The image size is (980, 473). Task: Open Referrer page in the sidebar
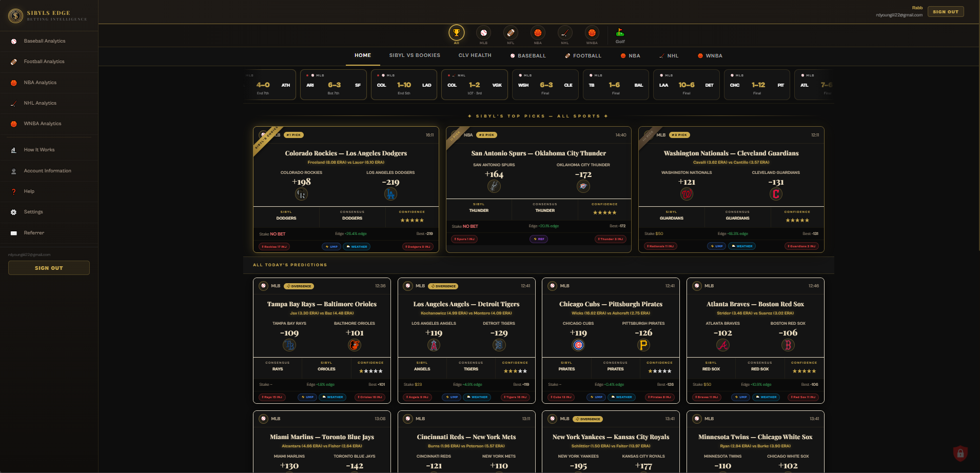[49, 233]
